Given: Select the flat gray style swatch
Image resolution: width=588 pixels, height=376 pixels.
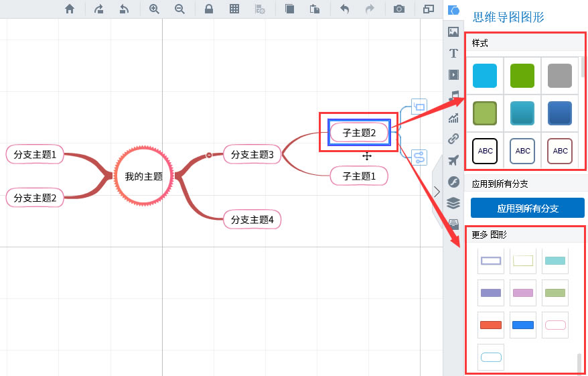Looking at the screenshot, I should [x=560, y=76].
